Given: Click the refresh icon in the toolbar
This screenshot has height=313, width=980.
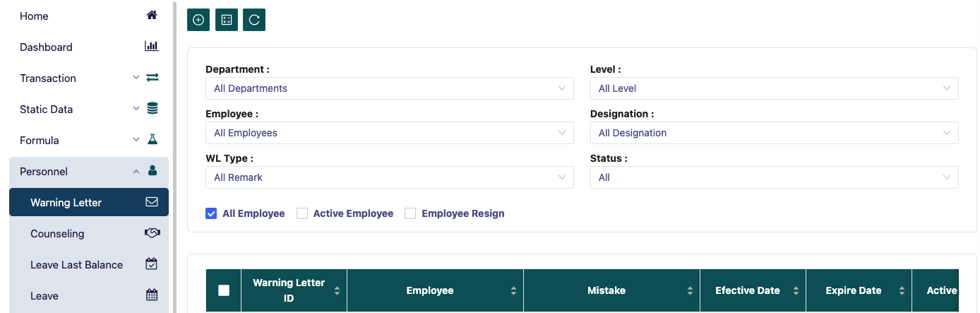Looking at the screenshot, I should (x=254, y=20).
